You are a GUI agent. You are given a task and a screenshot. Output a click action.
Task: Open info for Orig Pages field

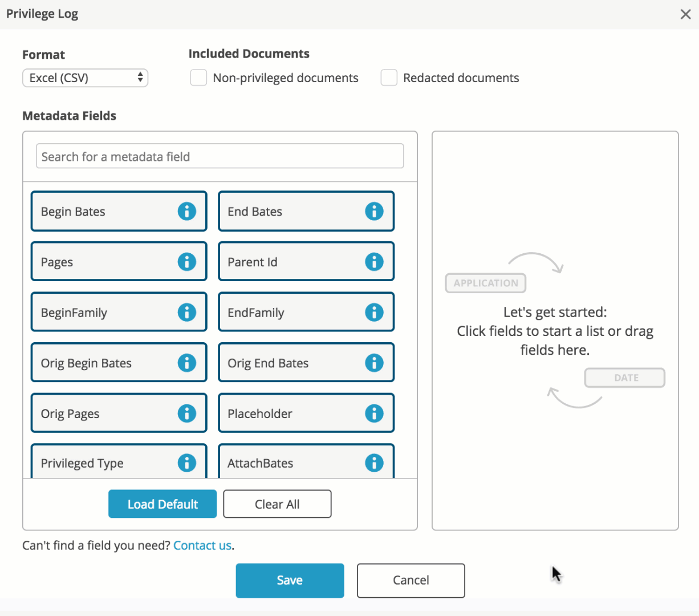pos(186,413)
